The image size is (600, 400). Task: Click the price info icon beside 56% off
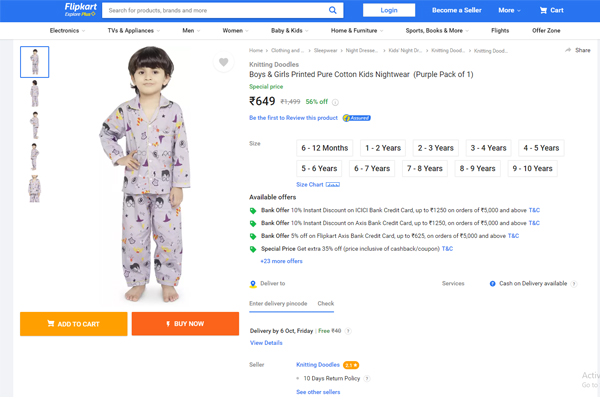(336, 102)
